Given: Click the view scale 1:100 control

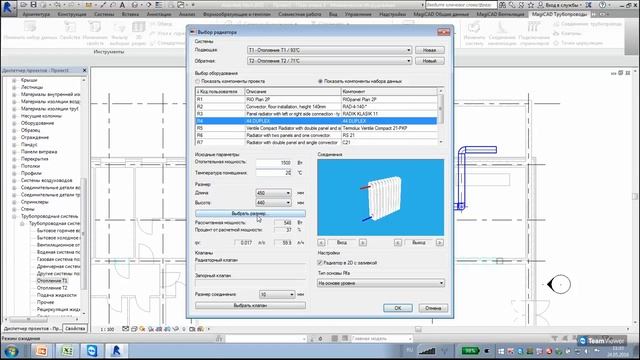Looking at the screenshot, I should coord(107,329).
